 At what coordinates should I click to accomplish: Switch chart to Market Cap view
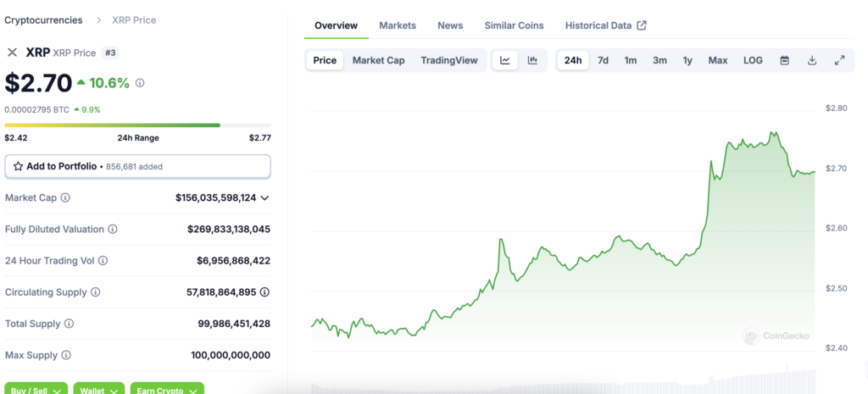tap(378, 60)
